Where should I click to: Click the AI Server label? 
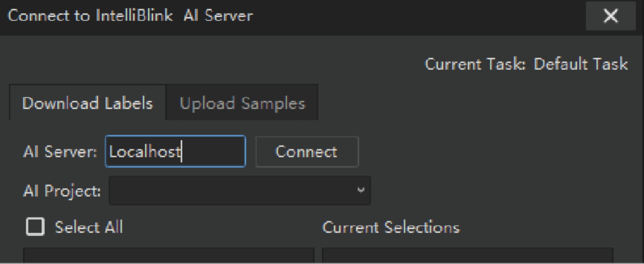click(x=60, y=152)
